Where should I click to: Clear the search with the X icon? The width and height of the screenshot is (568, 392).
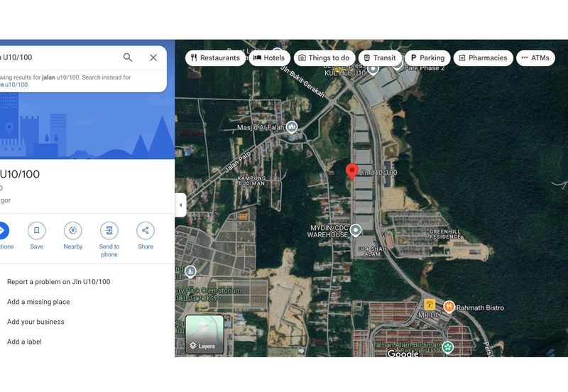(153, 58)
